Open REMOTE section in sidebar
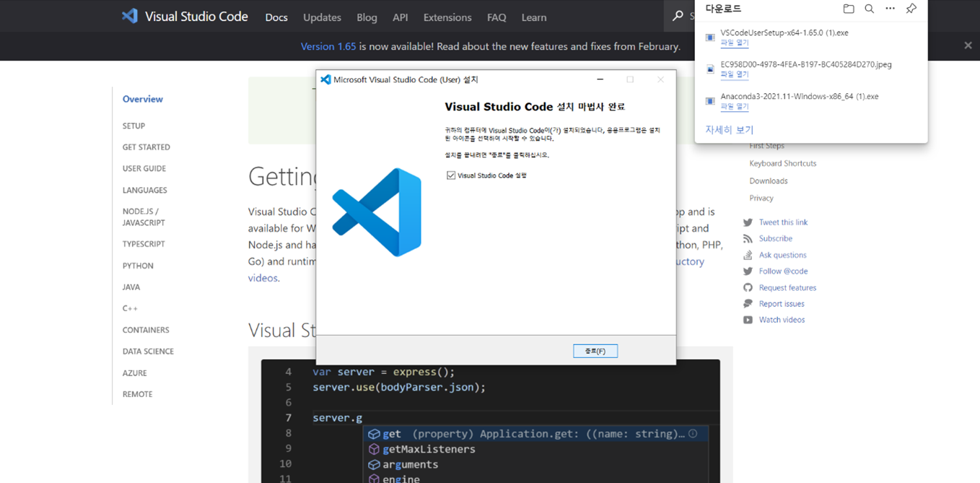 [137, 394]
